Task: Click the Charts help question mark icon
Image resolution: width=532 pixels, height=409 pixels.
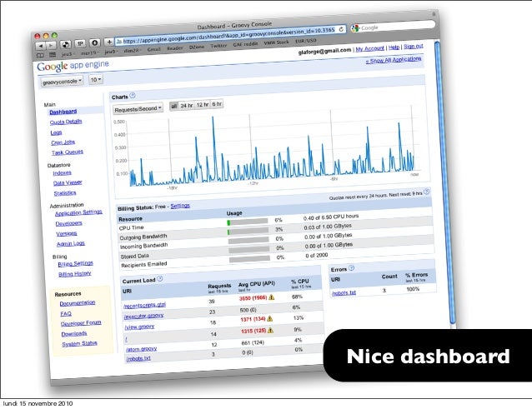Action: pos(133,96)
